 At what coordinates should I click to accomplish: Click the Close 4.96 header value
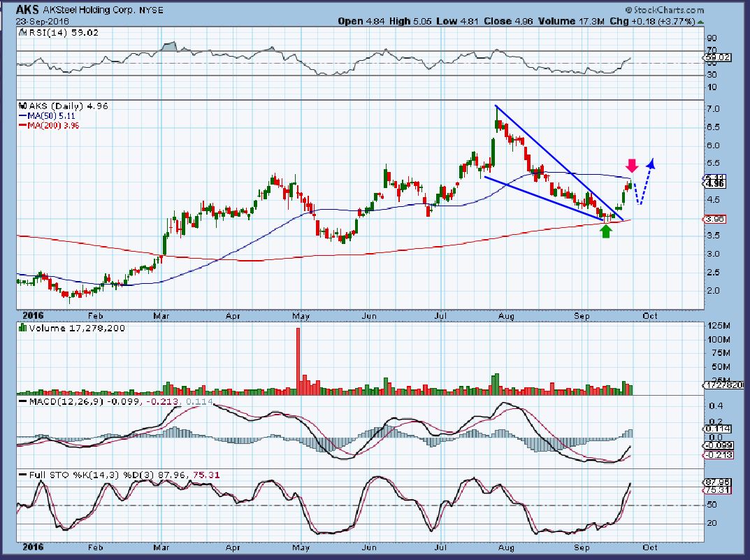click(x=508, y=22)
